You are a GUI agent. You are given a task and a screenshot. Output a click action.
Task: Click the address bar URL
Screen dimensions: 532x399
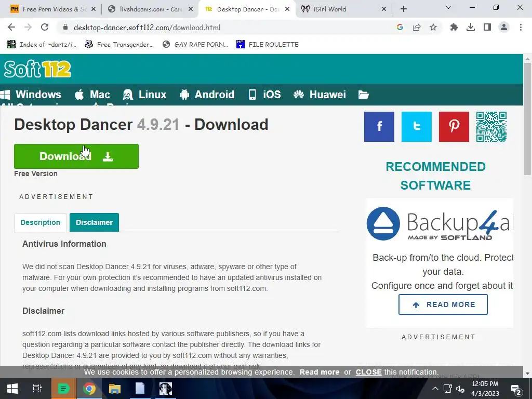click(x=147, y=28)
